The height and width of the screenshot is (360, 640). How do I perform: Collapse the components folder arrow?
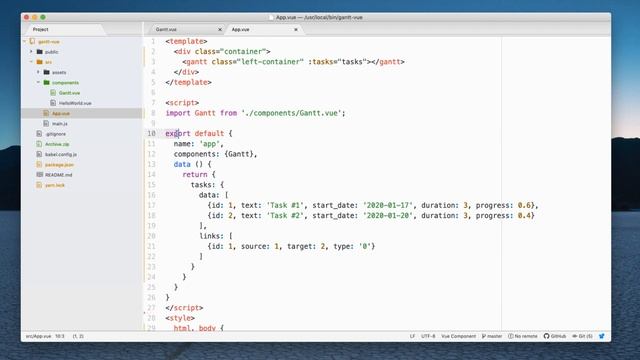tap(38, 82)
